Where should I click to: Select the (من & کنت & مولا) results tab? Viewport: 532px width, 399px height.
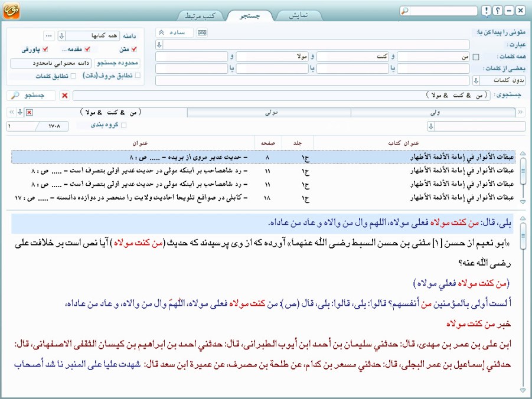(110, 112)
